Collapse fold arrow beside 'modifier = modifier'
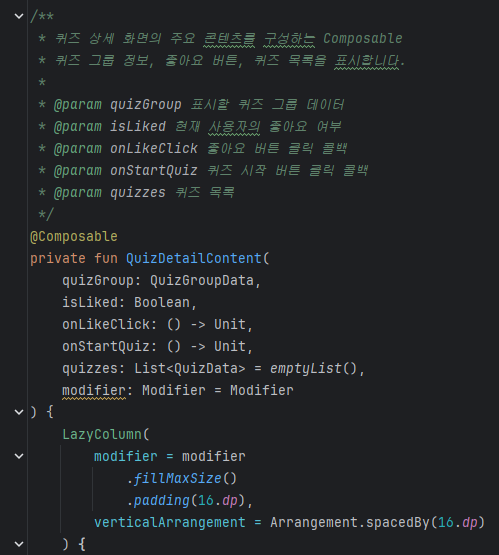The image size is (499, 555). click(x=19, y=456)
